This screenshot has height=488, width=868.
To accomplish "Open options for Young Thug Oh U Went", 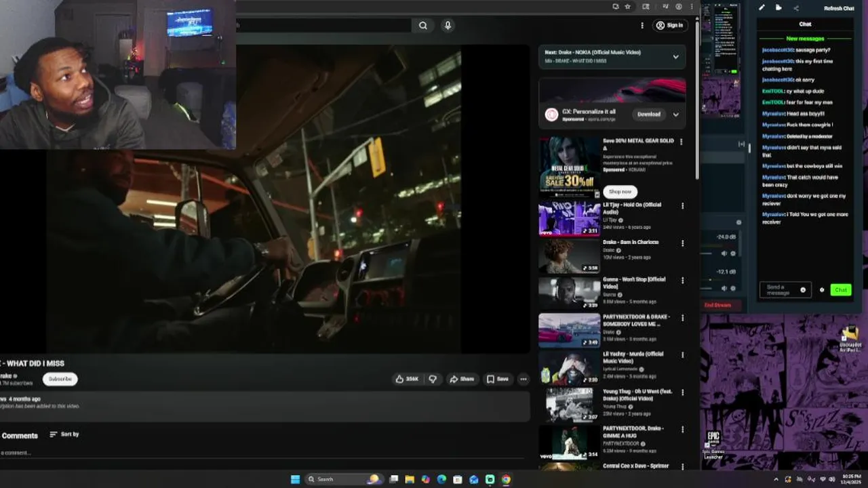I will tap(682, 392).
